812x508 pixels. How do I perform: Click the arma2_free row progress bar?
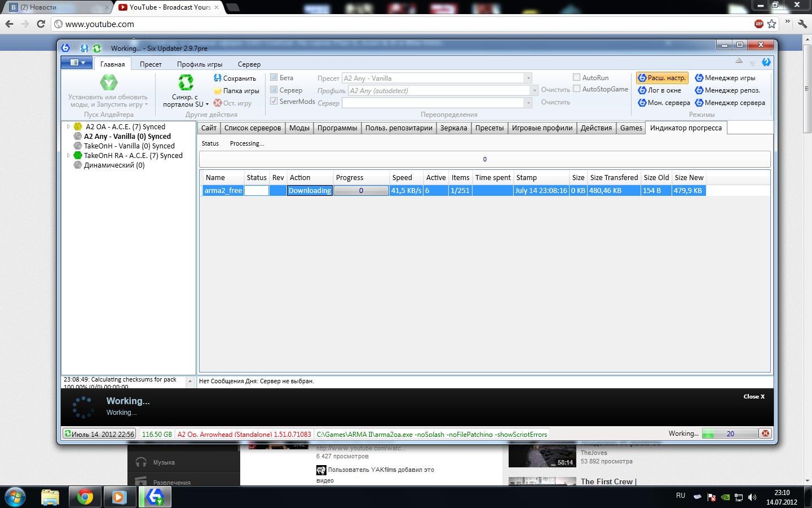(x=361, y=191)
